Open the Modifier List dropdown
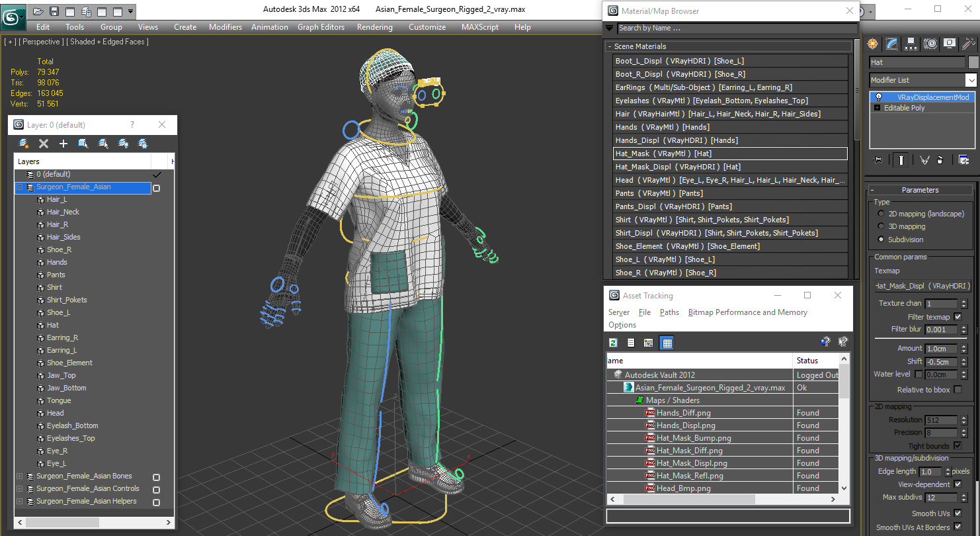Screen dimensions: 980x536 (x=971, y=80)
